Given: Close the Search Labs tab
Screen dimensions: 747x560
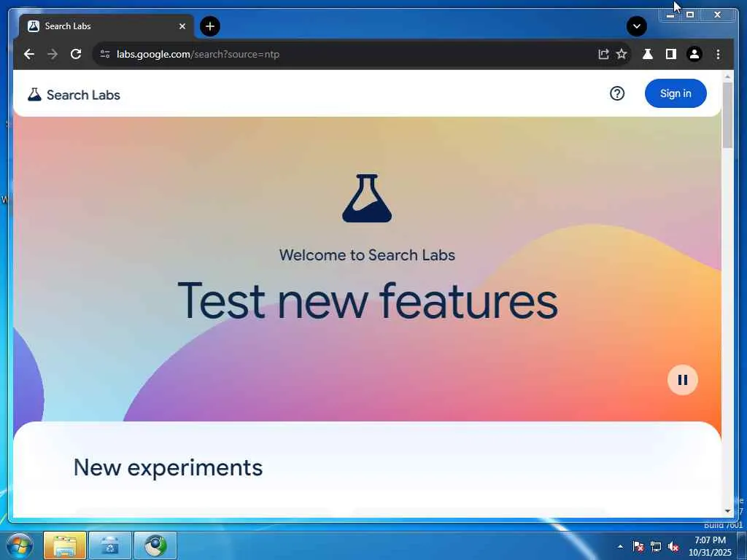Looking at the screenshot, I should click(x=182, y=26).
